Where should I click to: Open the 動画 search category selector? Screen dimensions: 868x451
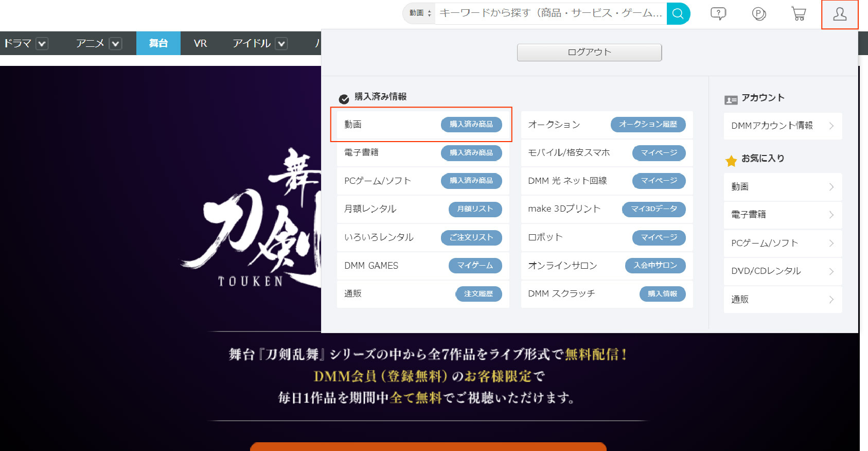point(419,13)
